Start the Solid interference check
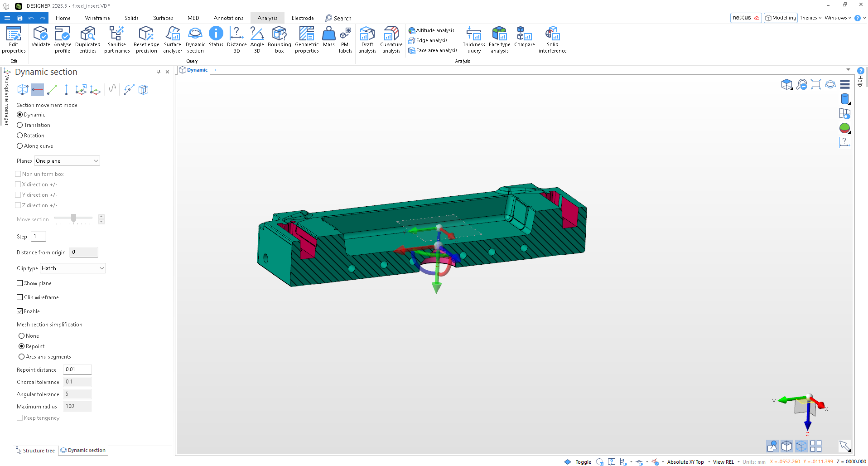 pos(552,40)
